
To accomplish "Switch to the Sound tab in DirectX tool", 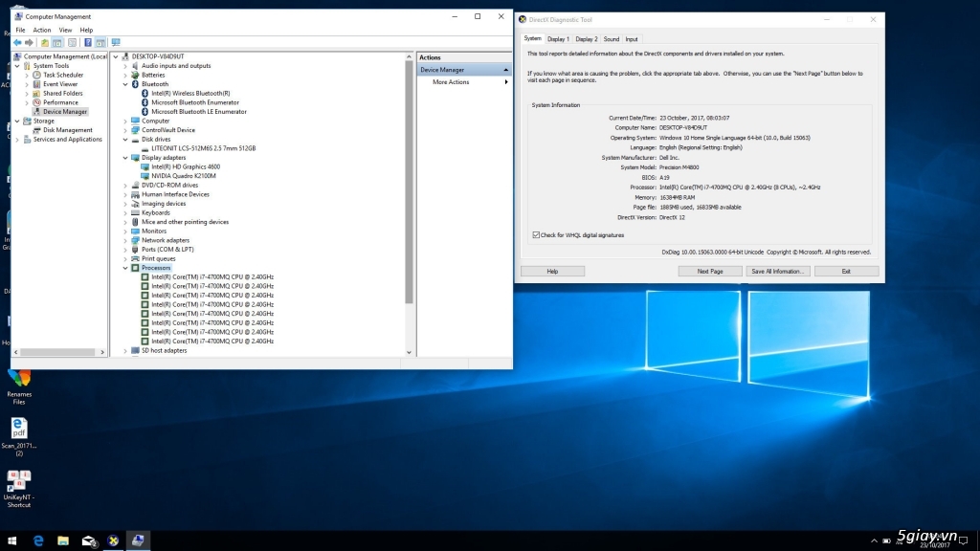I will point(611,39).
